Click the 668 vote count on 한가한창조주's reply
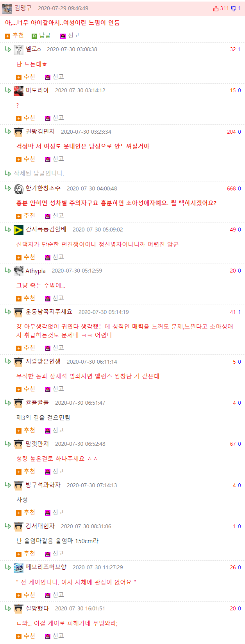Viewport: 245px width, 644px height. coord(231,188)
